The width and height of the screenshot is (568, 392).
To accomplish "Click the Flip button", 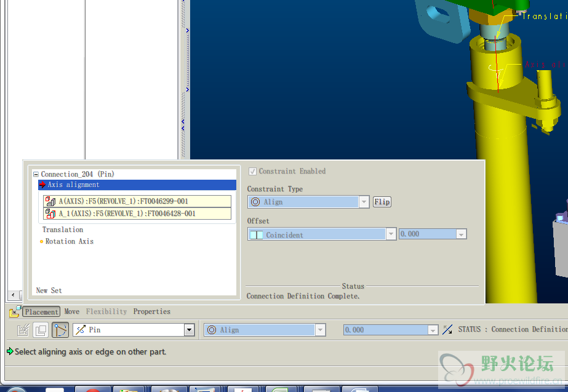I will 382,202.
